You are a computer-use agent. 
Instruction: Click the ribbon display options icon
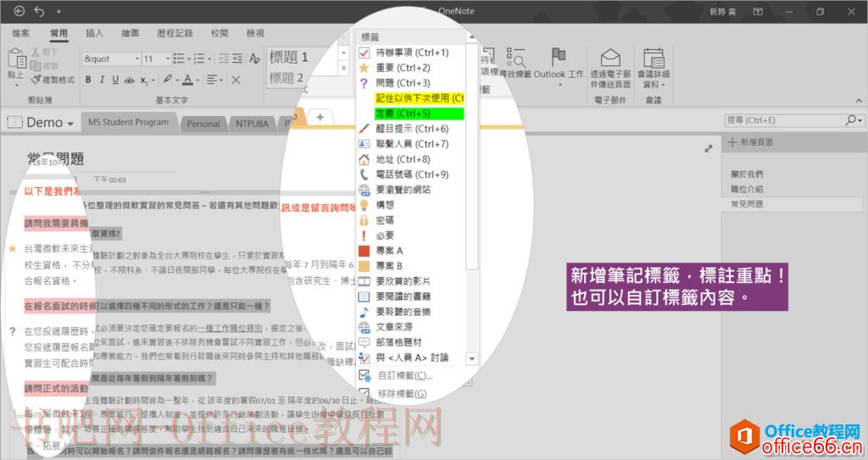coord(758,11)
